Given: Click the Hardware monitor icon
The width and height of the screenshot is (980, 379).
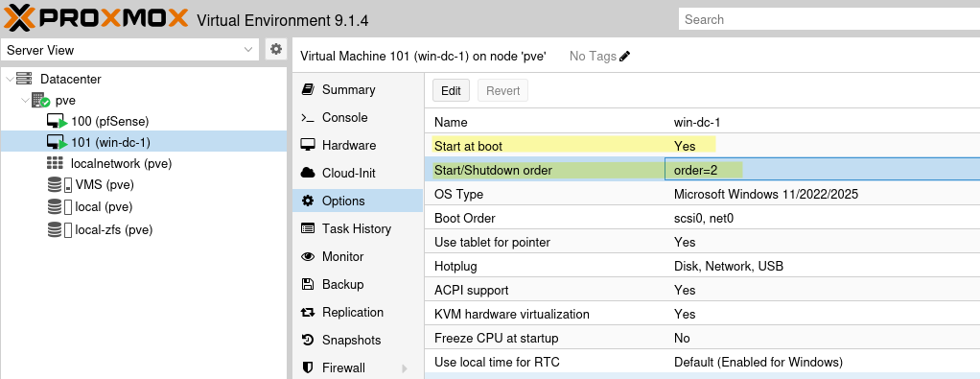Looking at the screenshot, I should pyautogui.click(x=307, y=145).
